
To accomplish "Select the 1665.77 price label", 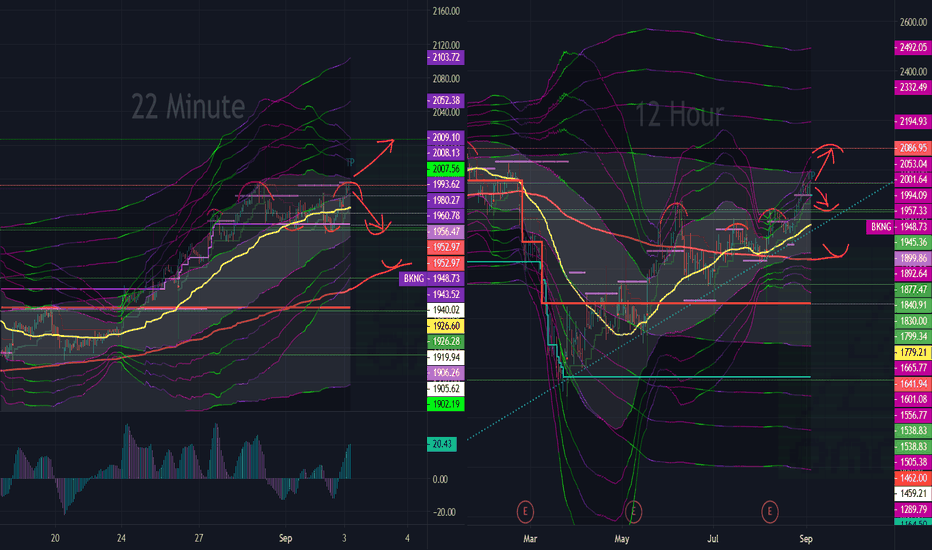I will pyautogui.click(x=912, y=368).
